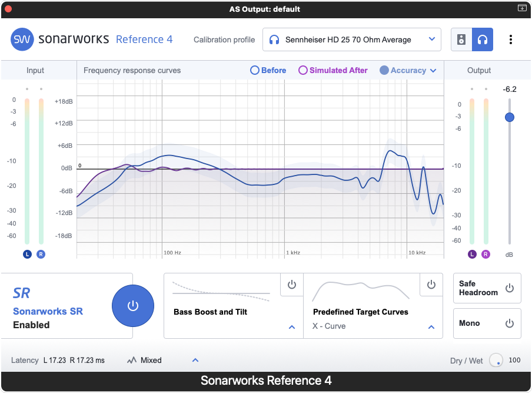Click the bass boost tilt curve preview
532x393 pixels.
pos(221,292)
